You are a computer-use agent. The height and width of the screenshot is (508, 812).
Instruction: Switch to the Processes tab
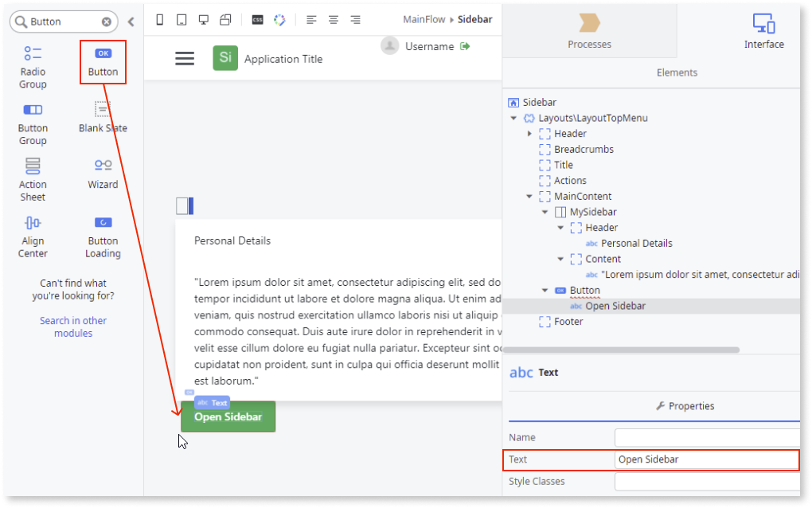pyautogui.click(x=589, y=32)
